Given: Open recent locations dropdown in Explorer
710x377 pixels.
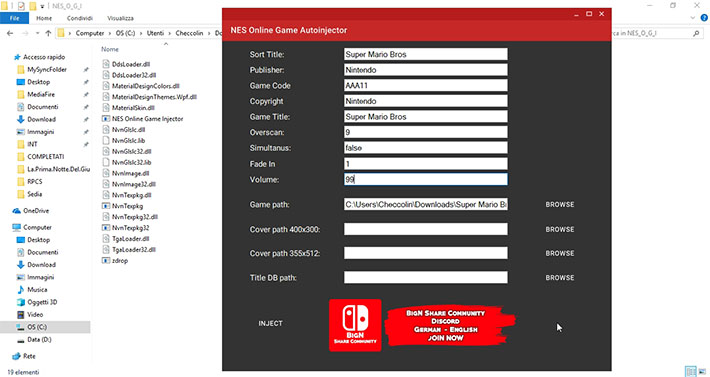Looking at the screenshot, I should pos(37,33).
